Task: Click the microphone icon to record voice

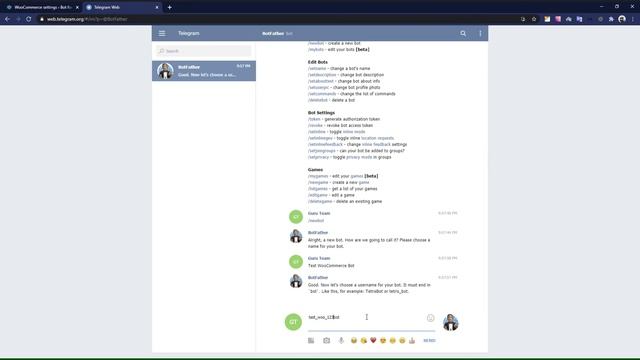Action: tap(341, 340)
